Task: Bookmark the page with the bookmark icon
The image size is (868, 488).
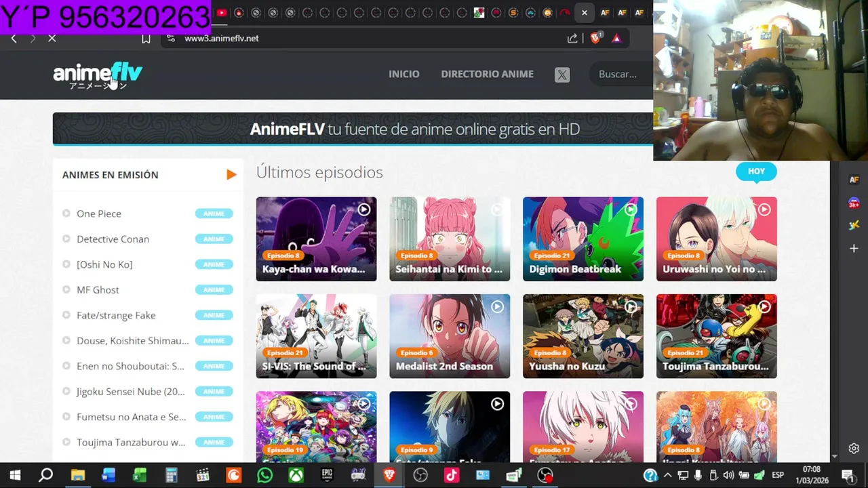Action: coord(146,39)
